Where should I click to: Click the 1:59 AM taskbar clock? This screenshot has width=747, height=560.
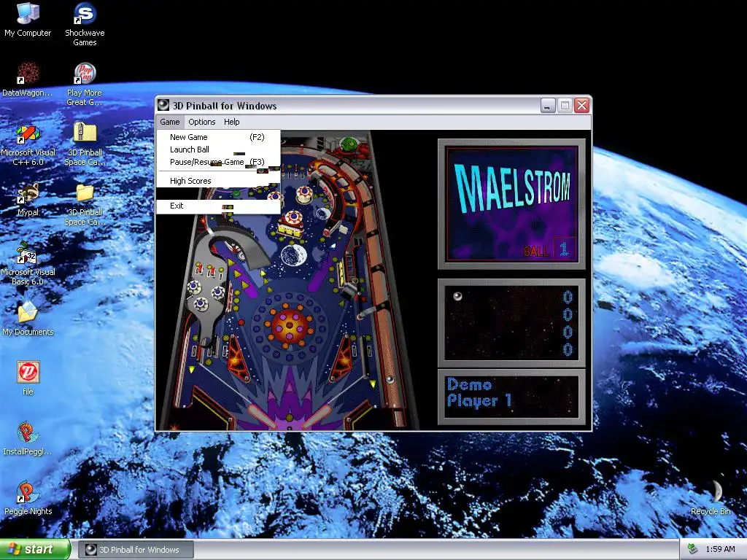(x=720, y=550)
